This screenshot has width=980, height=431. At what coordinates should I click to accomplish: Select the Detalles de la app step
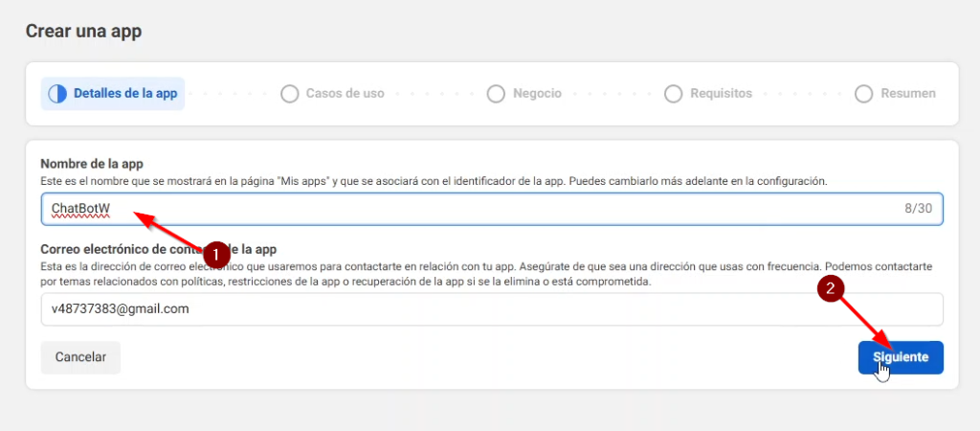pos(113,94)
